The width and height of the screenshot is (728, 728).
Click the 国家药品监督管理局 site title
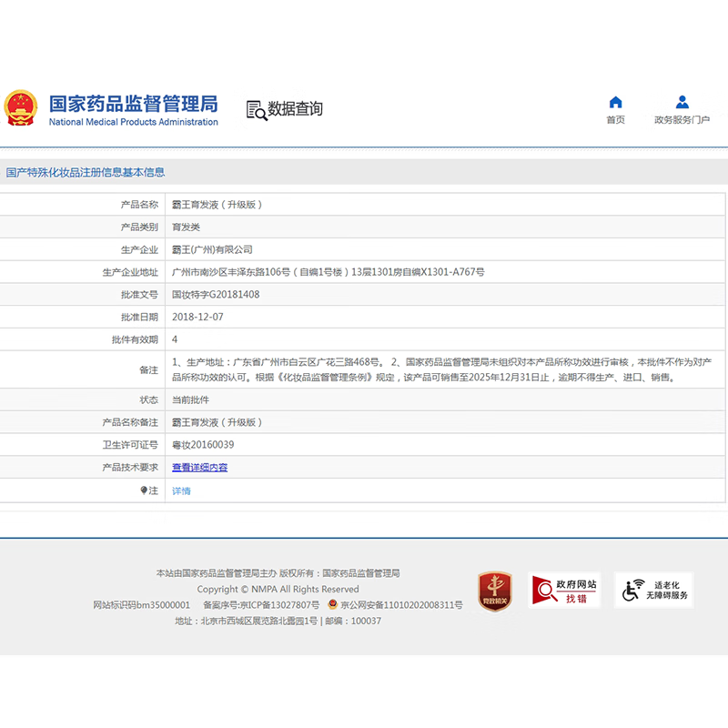pos(133,103)
